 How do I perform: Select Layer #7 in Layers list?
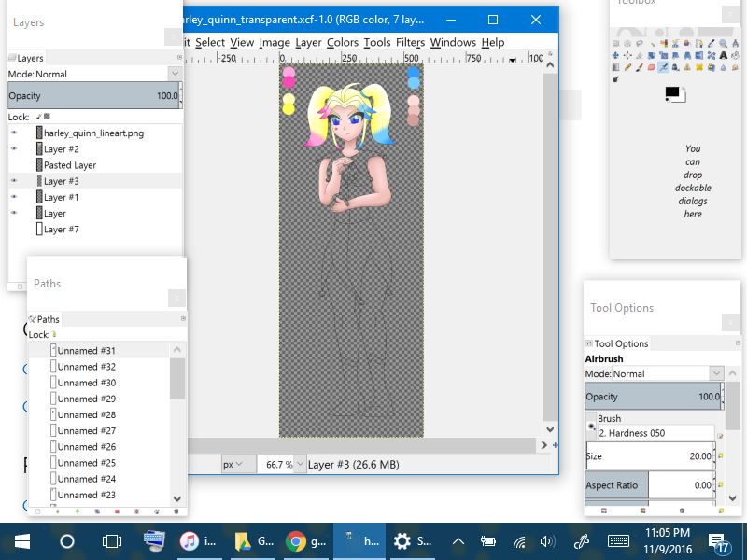(x=95, y=229)
